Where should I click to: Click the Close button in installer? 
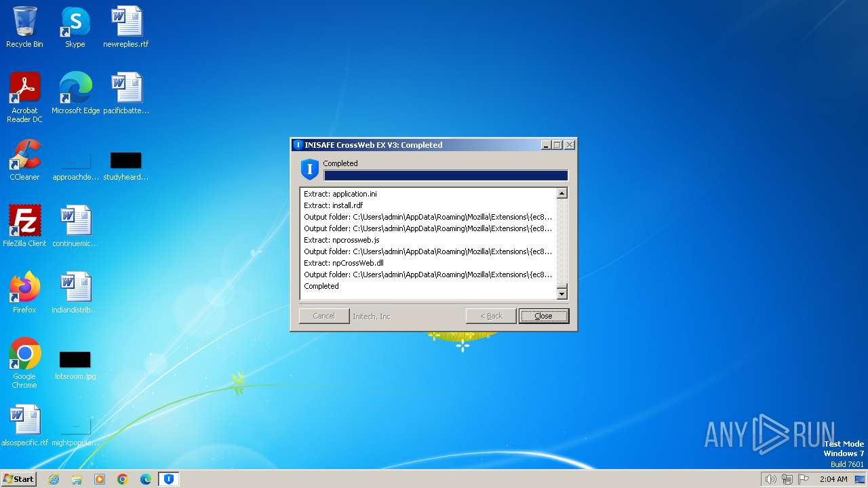(543, 316)
